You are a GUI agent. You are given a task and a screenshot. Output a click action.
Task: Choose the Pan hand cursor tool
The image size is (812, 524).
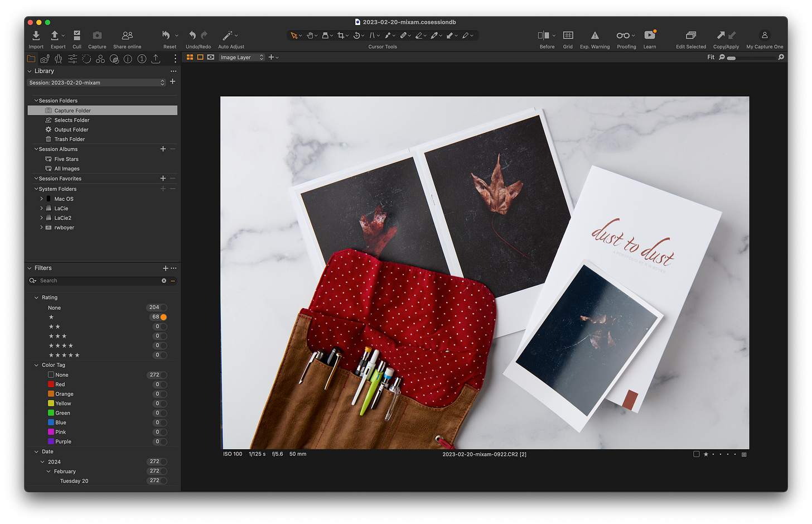coord(310,35)
